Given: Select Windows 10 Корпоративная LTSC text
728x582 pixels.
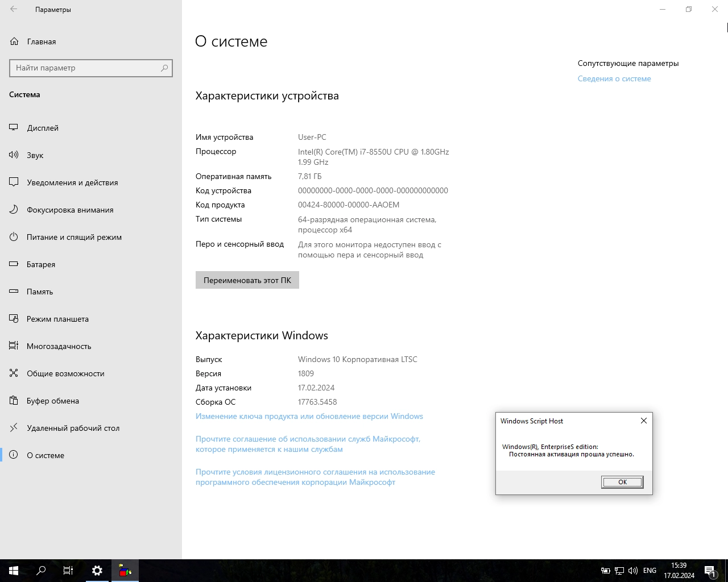Looking at the screenshot, I should (x=358, y=359).
